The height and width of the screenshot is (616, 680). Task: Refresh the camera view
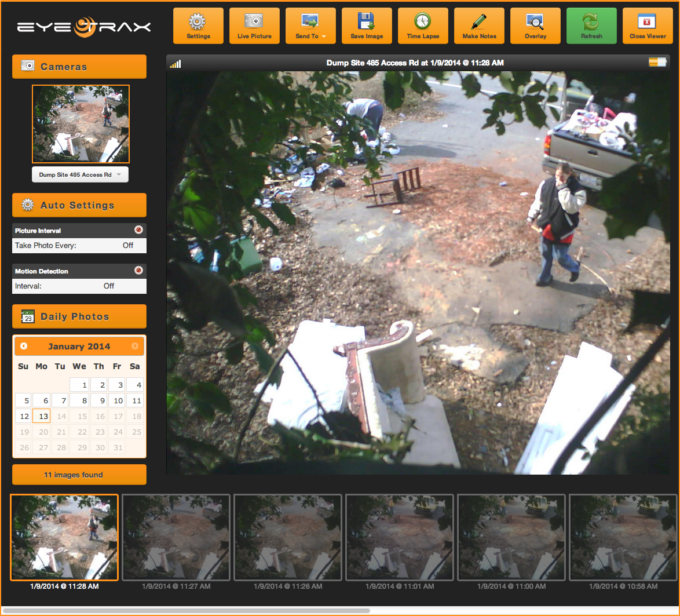(x=591, y=25)
